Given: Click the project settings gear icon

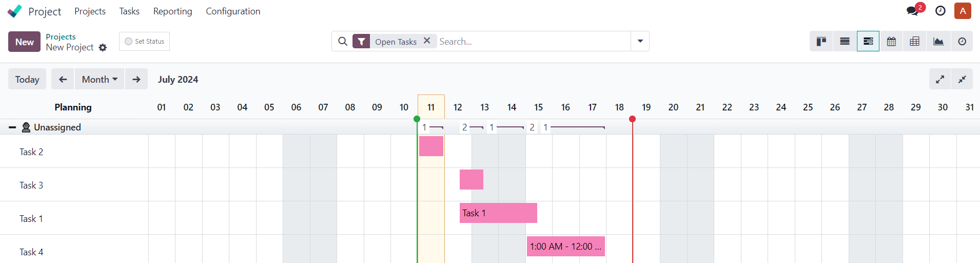Looking at the screenshot, I should coord(103,47).
